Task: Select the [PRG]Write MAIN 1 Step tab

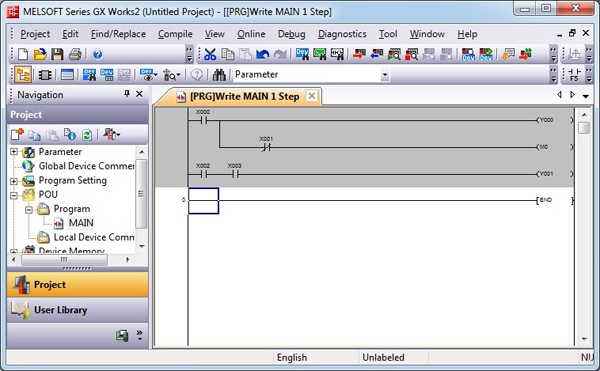Action: (244, 96)
